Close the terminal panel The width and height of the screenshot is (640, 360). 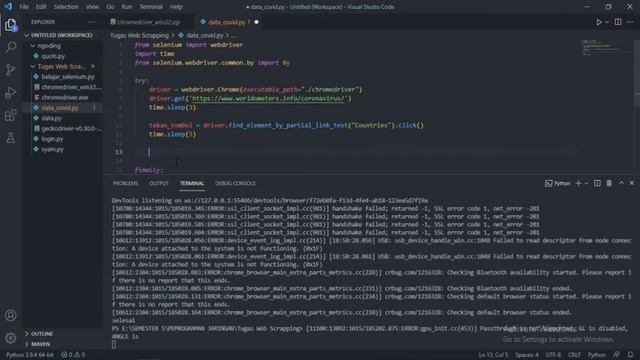(x=632, y=183)
